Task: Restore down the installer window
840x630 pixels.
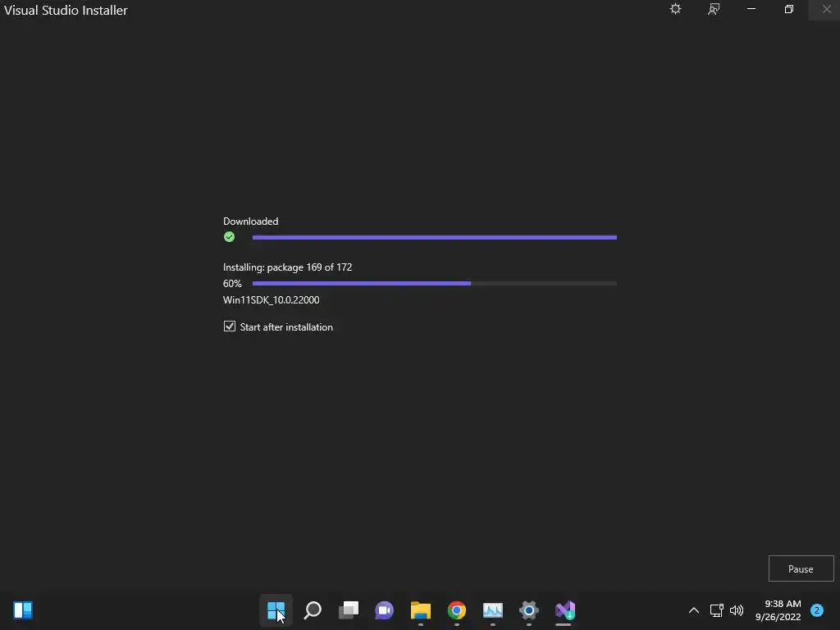Action: click(789, 9)
